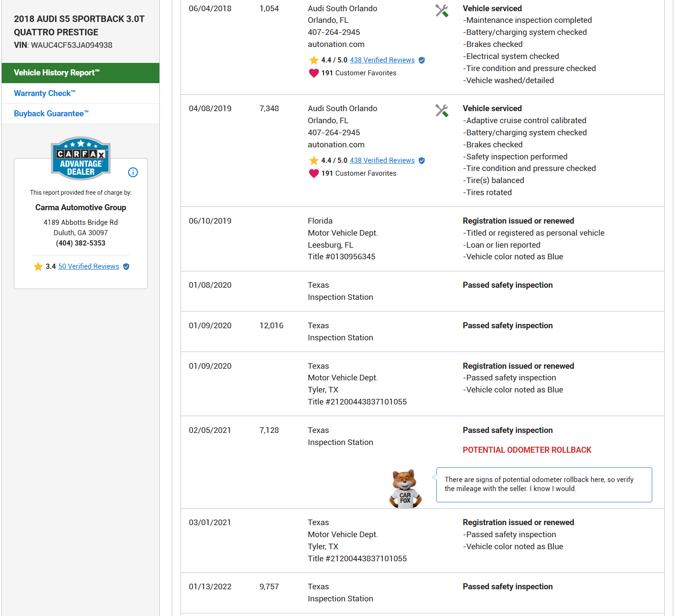This screenshot has width=675, height=616.
Task: Click the heart icon in the 06/04/2018 entry
Action: 314,73
